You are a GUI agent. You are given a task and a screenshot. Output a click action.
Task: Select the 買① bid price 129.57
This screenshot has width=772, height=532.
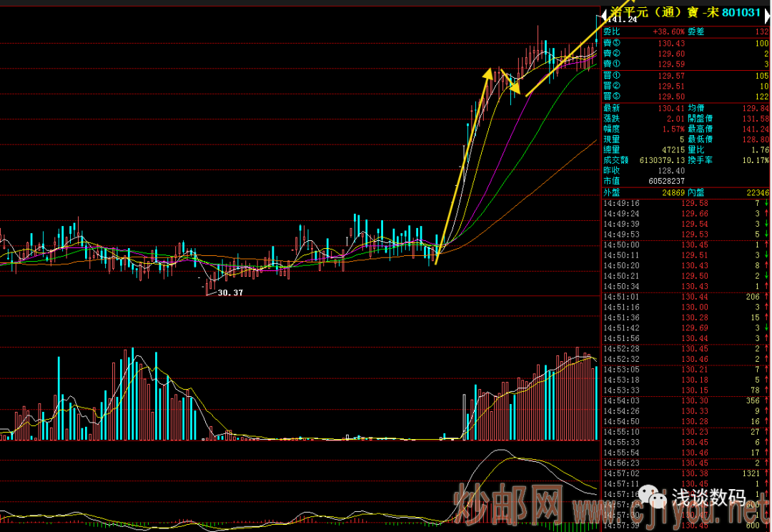[x=671, y=76]
